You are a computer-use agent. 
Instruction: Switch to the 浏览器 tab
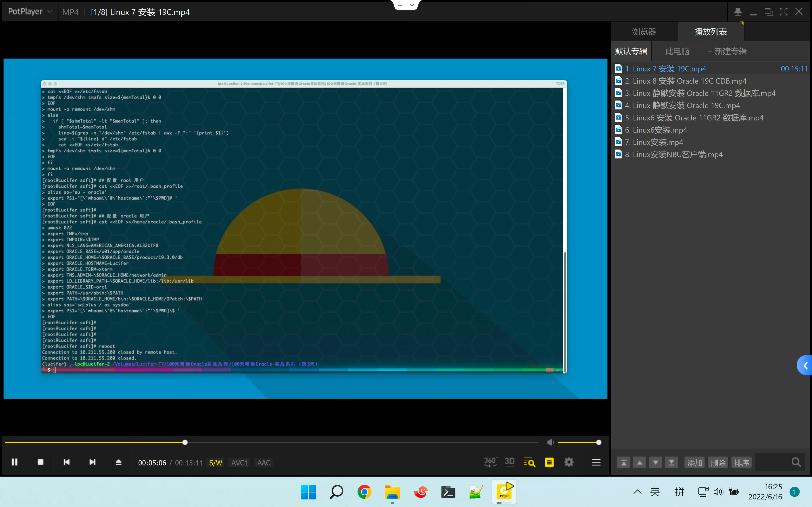644,32
